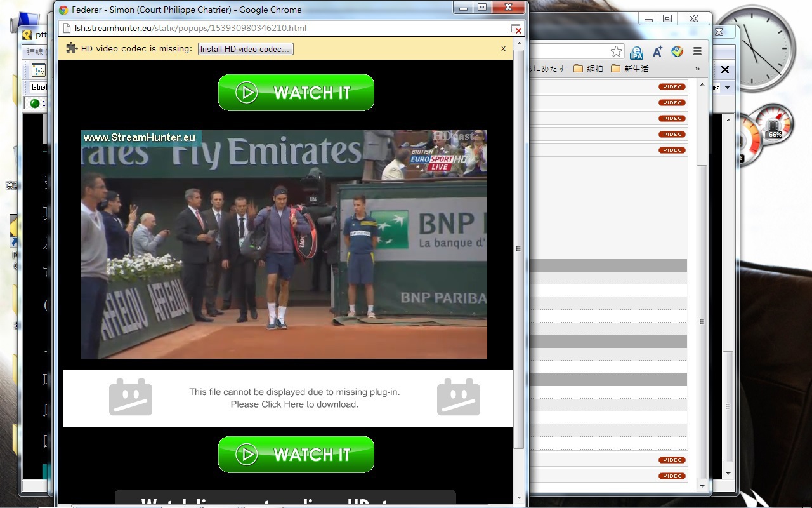
Task: Close the rear Chrome window
Action: [693, 19]
